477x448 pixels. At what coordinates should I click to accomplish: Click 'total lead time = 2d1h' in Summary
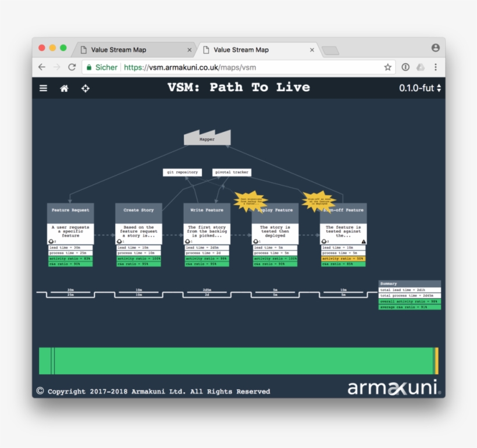(410, 290)
